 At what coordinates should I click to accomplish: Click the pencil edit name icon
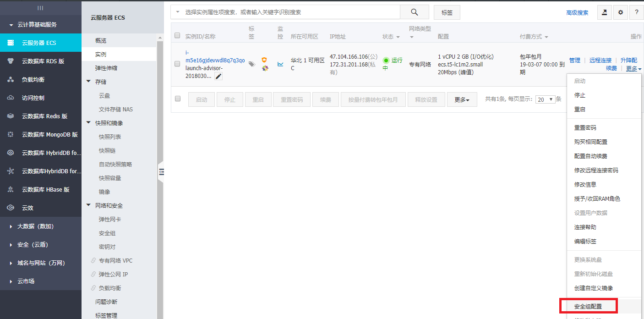click(x=218, y=77)
